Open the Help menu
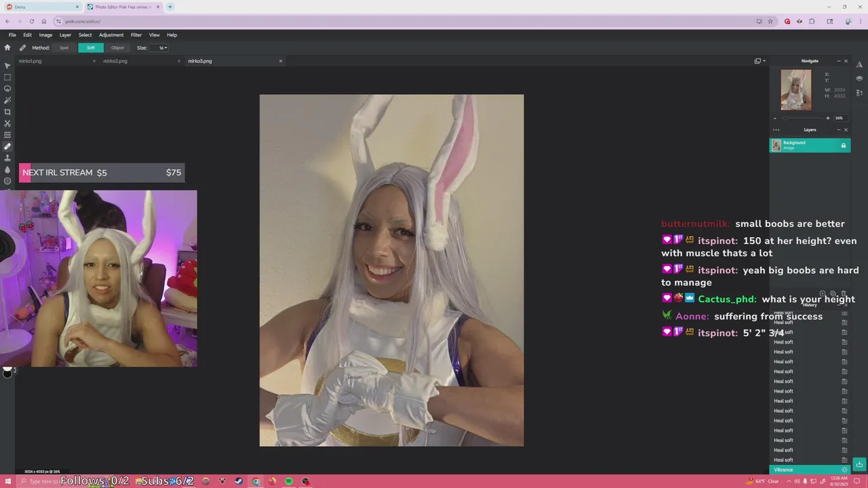The height and width of the screenshot is (488, 868). [x=172, y=35]
